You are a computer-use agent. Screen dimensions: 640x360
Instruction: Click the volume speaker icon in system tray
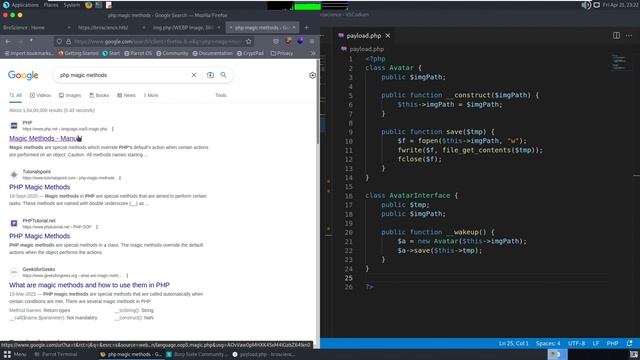586,5
